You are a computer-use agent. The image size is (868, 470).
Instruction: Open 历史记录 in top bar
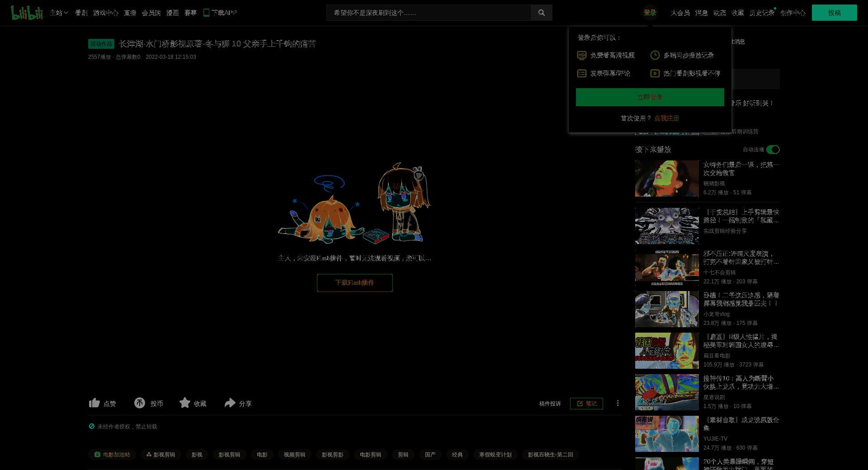762,13
